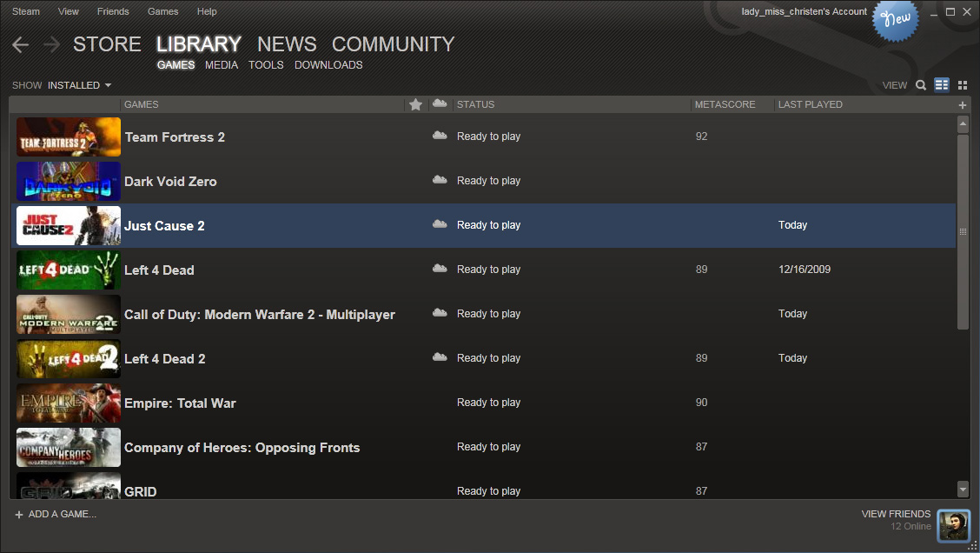
Task: Click the friend avatar icon
Action: (x=953, y=524)
